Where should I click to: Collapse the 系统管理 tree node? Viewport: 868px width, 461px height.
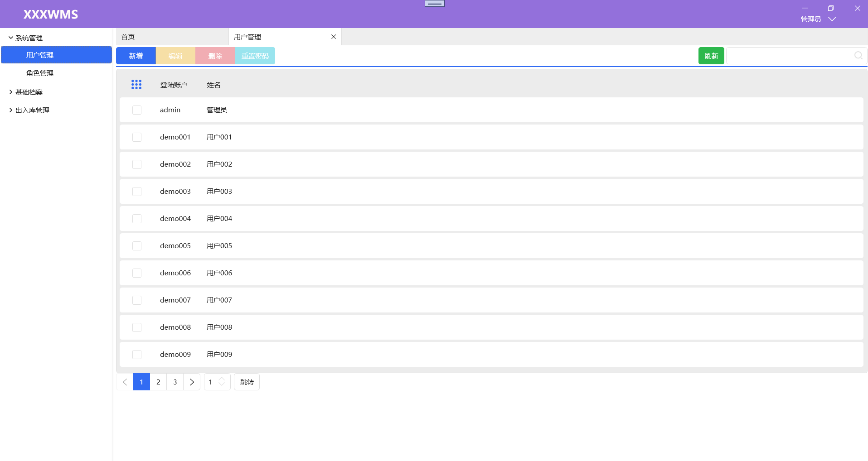pyautogui.click(x=11, y=38)
